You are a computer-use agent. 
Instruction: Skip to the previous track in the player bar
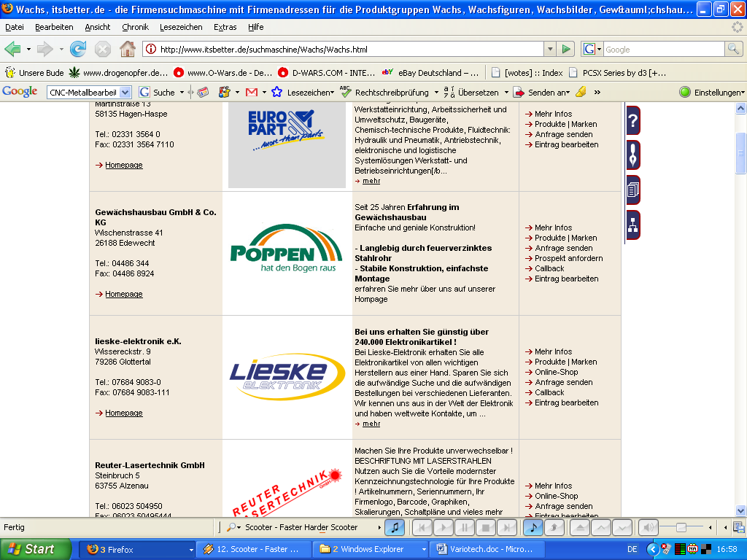tap(422, 527)
